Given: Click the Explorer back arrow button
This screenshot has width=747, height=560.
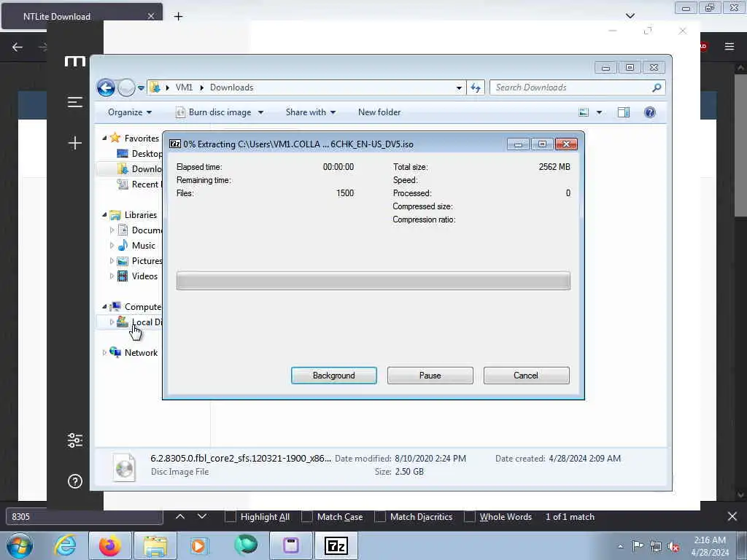Looking at the screenshot, I should [106, 87].
